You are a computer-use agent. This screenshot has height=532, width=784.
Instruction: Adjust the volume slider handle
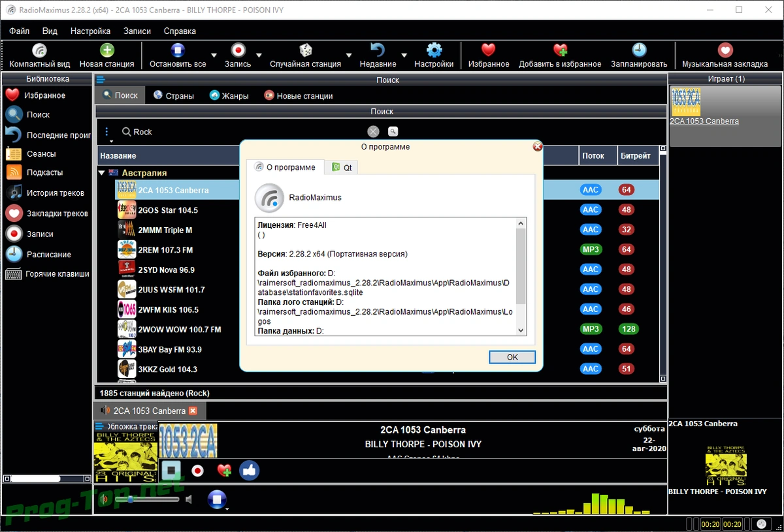pos(131,499)
